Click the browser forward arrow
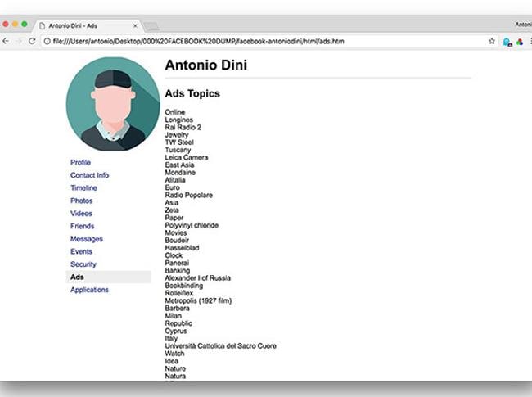The image size is (532, 397). 18,41
